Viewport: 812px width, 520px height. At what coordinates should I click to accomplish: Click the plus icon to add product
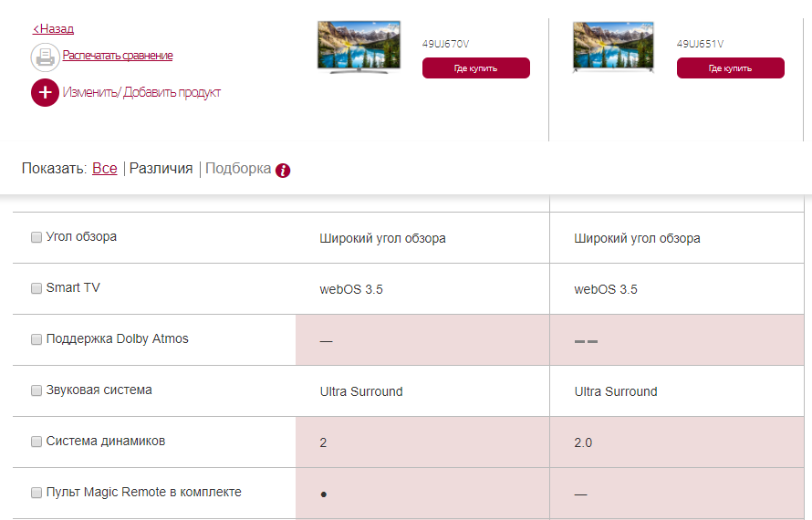(45, 92)
